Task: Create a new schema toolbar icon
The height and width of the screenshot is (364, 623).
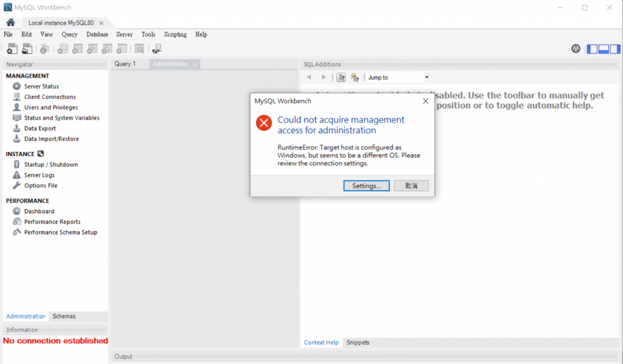Action: [x=63, y=49]
